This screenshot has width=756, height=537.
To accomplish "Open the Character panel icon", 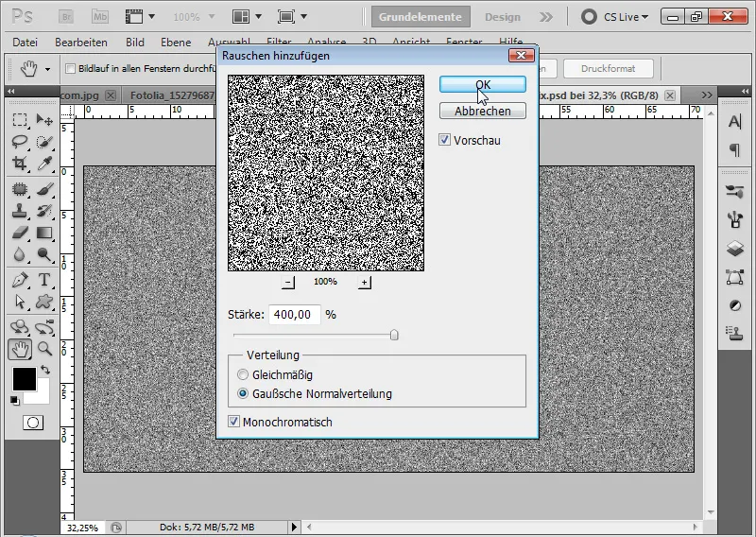I will coord(735,122).
